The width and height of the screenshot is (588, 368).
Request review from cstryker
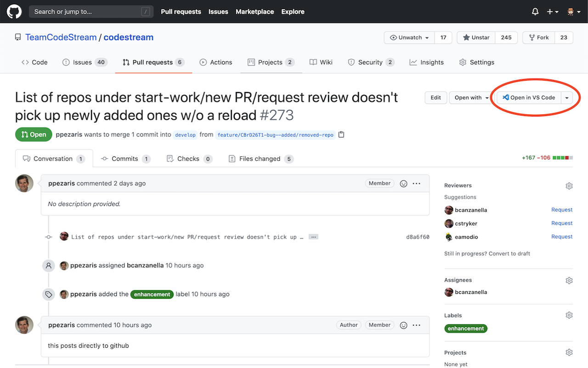pyautogui.click(x=562, y=223)
